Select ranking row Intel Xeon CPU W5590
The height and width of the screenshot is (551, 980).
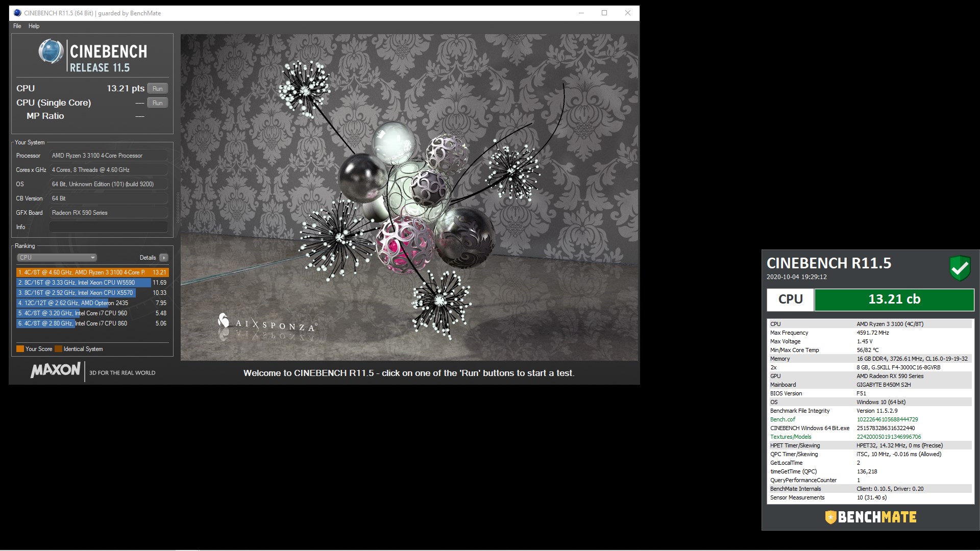(92, 283)
